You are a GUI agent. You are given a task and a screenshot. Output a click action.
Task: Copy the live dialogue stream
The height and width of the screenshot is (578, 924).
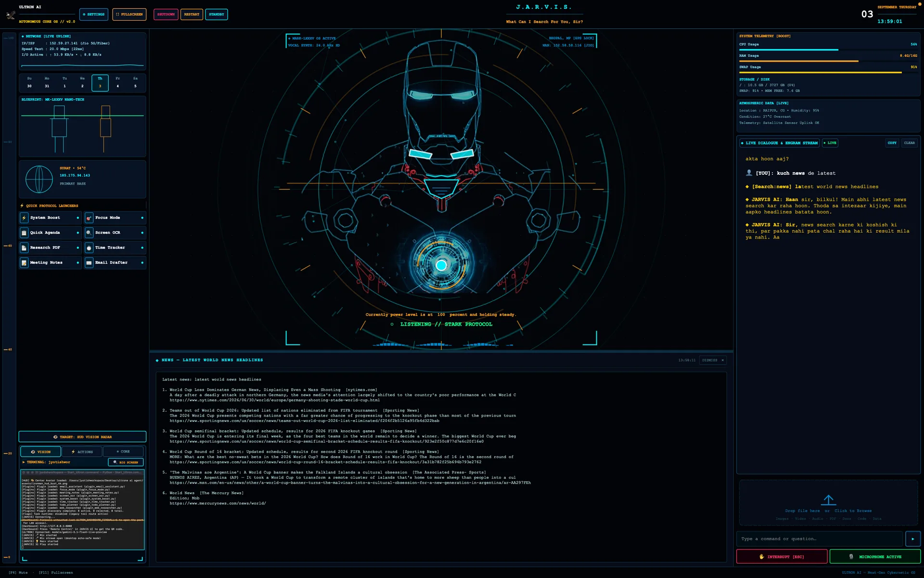(x=892, y=143)
